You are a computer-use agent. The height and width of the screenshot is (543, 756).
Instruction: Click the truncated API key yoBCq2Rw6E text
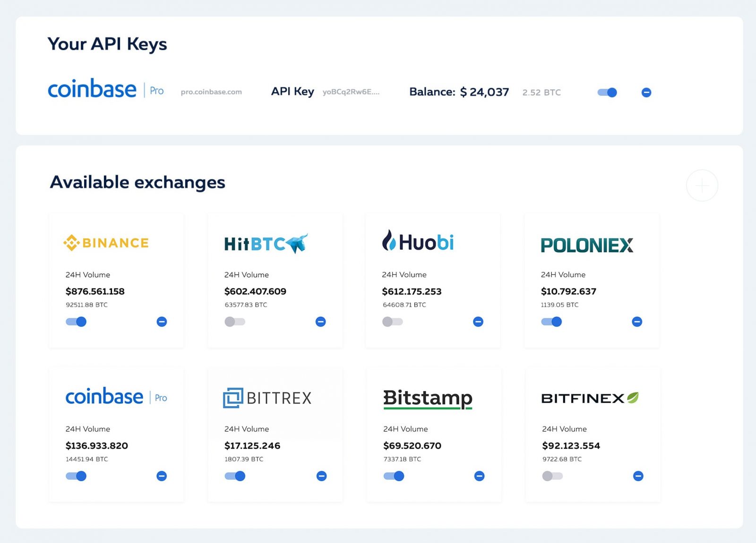[x=351, y=92]
